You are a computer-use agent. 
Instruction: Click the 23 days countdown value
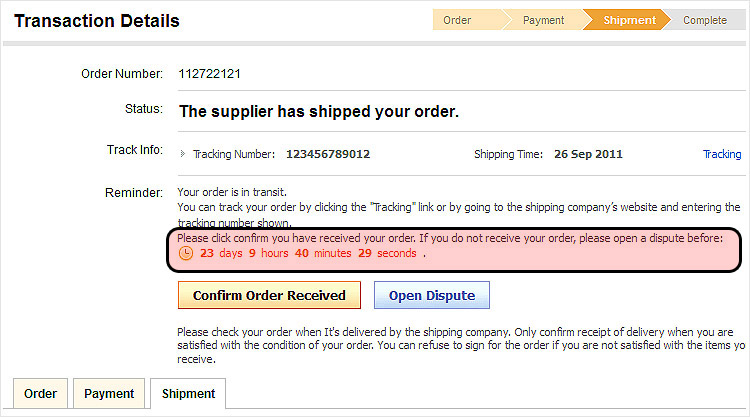pyautogui.click(x=222, y=253)
